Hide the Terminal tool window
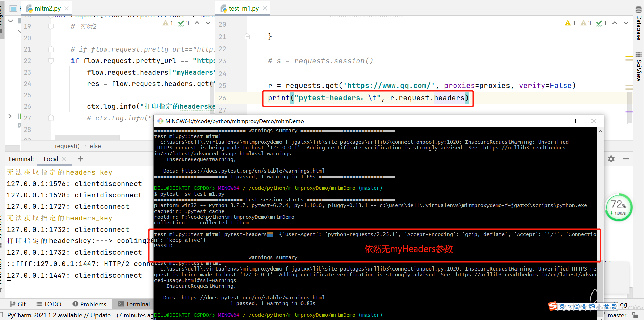This screenshot has height=320, width=644. tap(626, 159)
